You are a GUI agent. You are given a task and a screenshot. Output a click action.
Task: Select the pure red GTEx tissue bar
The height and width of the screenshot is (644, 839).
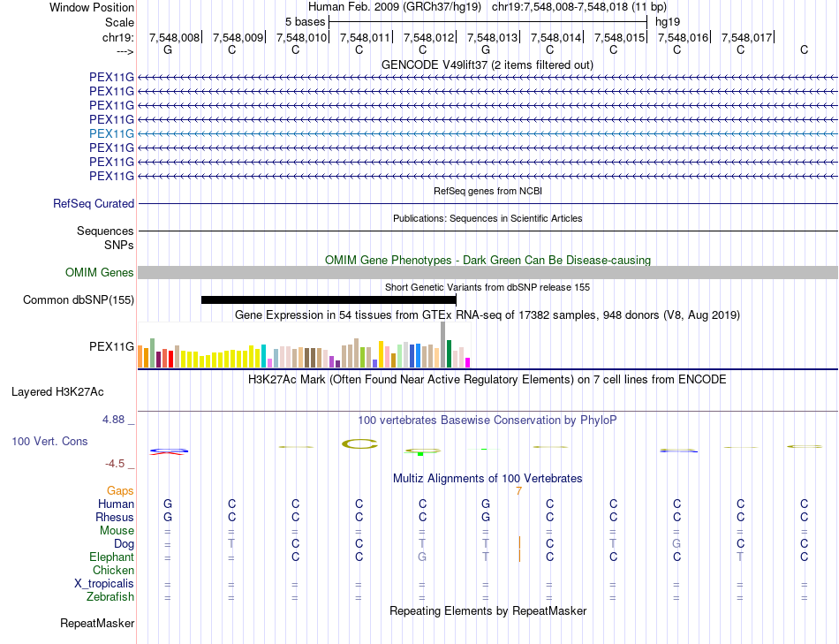tap(170, 360)
